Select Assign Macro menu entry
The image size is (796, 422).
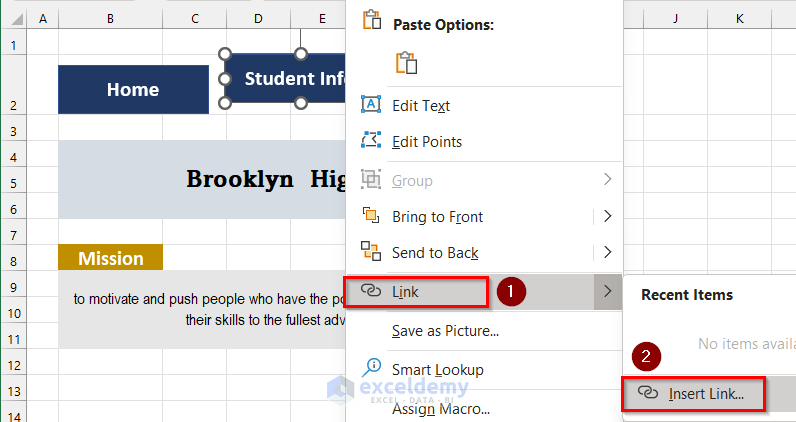[440, 408]
